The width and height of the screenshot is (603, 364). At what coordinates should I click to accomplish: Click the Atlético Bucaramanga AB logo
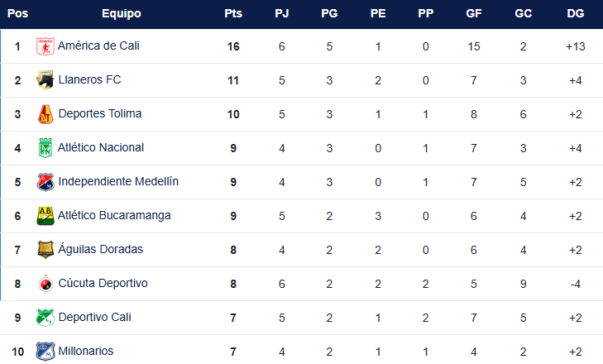(x=45, y=216)
